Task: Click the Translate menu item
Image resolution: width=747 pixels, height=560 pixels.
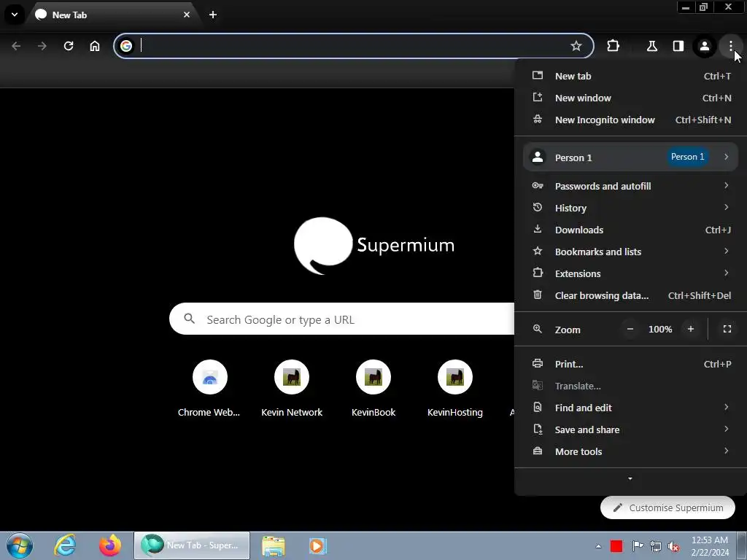Action: (631, 386)
